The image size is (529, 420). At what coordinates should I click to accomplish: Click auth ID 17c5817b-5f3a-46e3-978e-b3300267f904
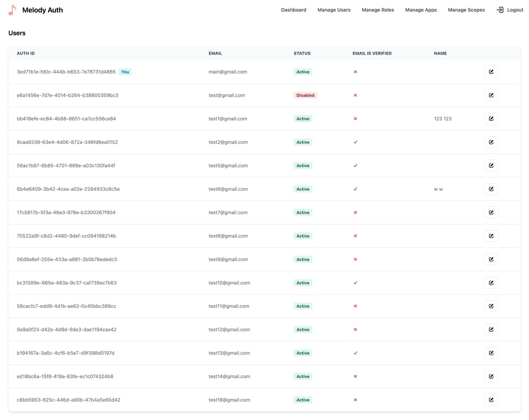click(x=66, y=212)
